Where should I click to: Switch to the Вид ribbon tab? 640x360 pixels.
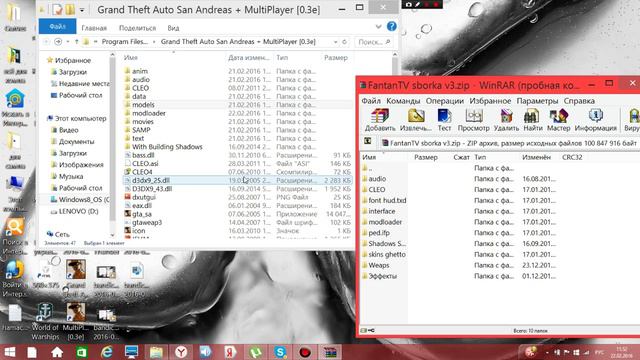click(x=173, y=28)
